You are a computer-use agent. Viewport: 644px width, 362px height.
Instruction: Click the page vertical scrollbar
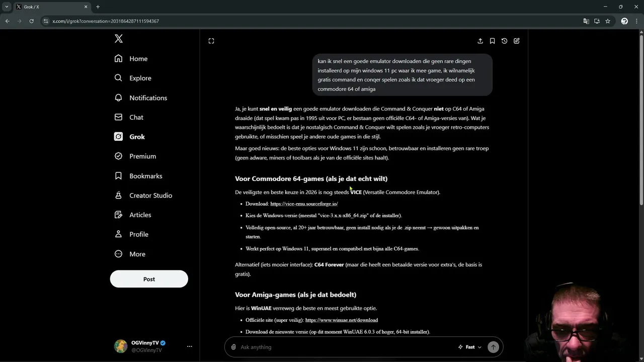pos(641,121)
